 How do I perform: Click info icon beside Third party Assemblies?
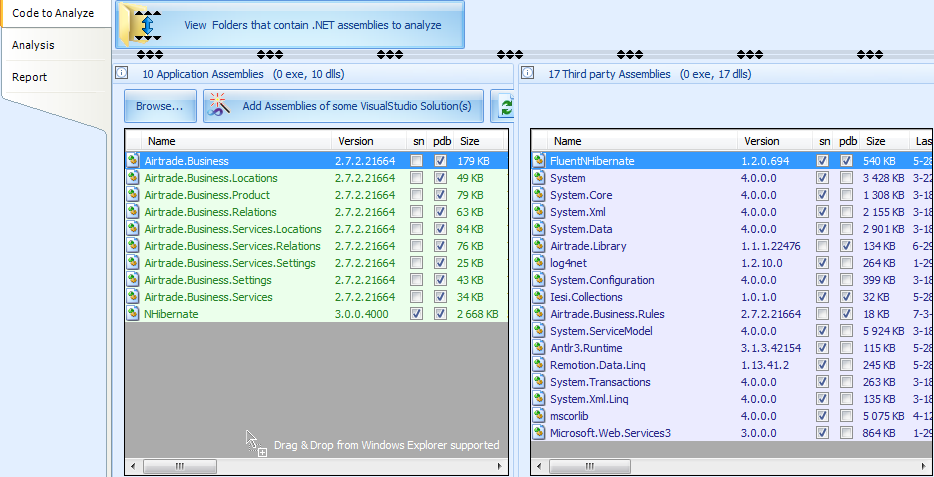pos(527,73)
